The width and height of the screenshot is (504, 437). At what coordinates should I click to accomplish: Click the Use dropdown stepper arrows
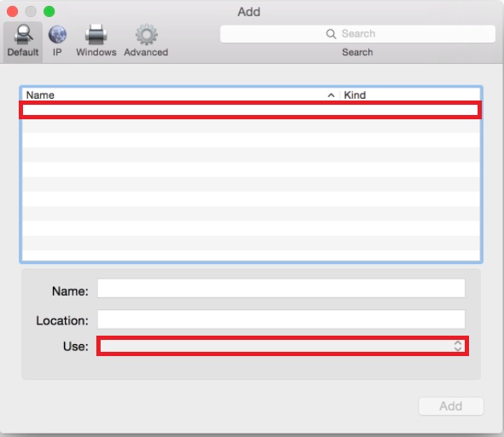pos(458,346)
